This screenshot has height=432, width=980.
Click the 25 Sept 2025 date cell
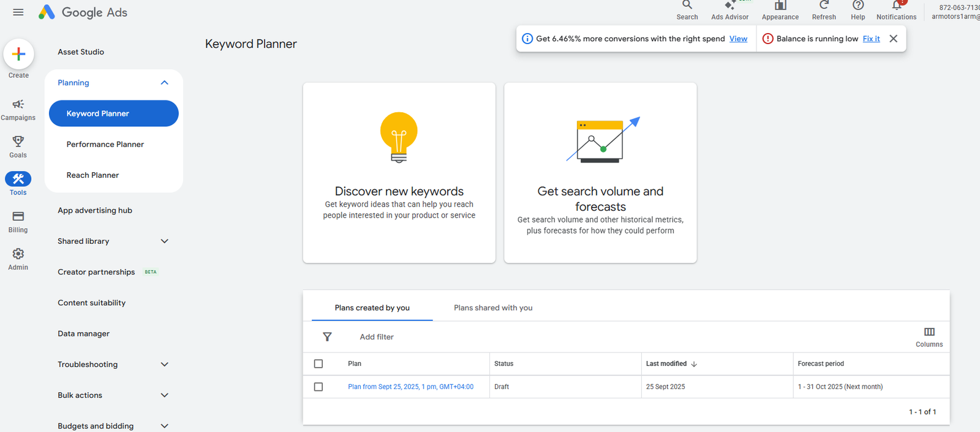(665, 387)
